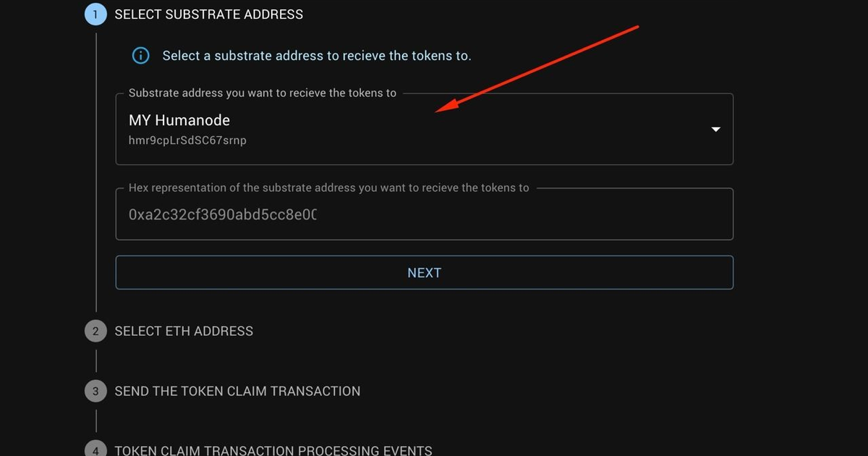The width and height of the screenshot is (868, 456).
Task: Go to SEND THE TOKEN CLAIM TRANSACTION step
Action: click(x=237, y=392)
